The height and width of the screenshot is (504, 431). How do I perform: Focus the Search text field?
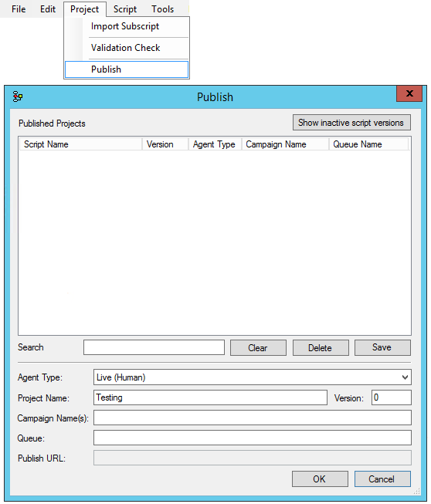154,347
